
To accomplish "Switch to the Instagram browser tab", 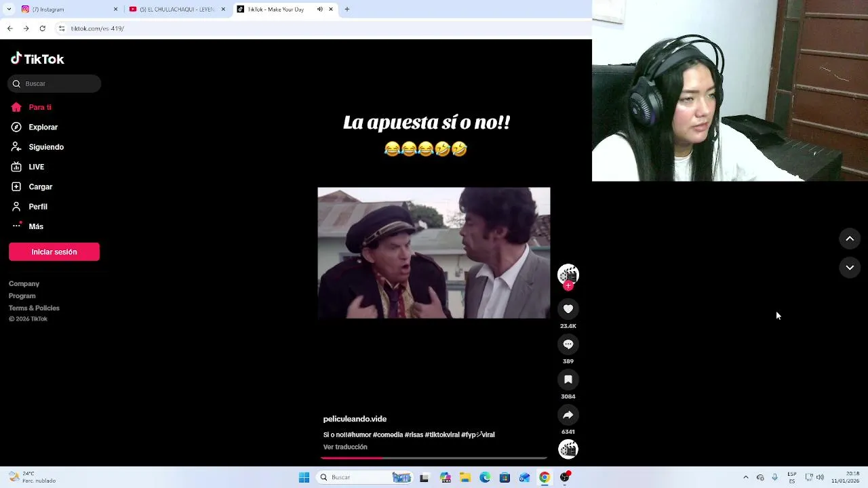I will tap(68, 9).
